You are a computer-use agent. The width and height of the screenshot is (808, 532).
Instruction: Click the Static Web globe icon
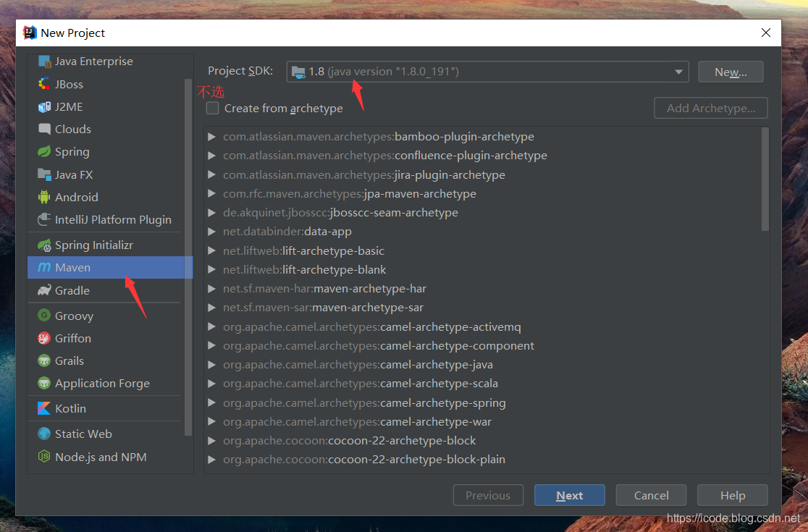click(x=44, y=434)
